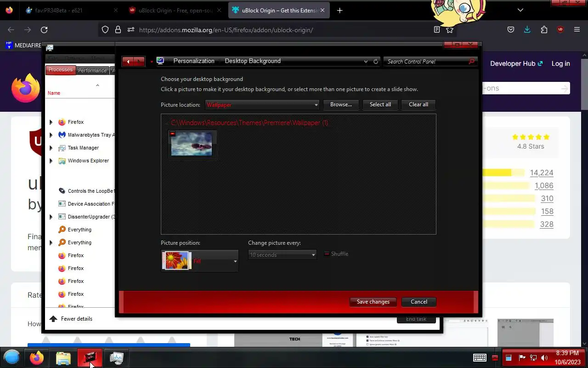The height and width of the screenshot is (368, 588).
Task: Open the Firefox Downloads panel
Action: pyautogui.click(x=527, y=30)
